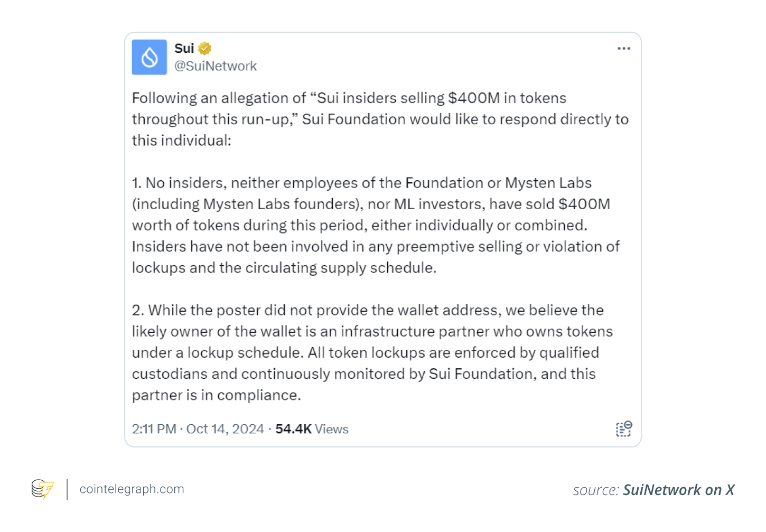Click the Sui water-drop profile avatar
This screenshot has width=766, height=532.
pos(150,57)
